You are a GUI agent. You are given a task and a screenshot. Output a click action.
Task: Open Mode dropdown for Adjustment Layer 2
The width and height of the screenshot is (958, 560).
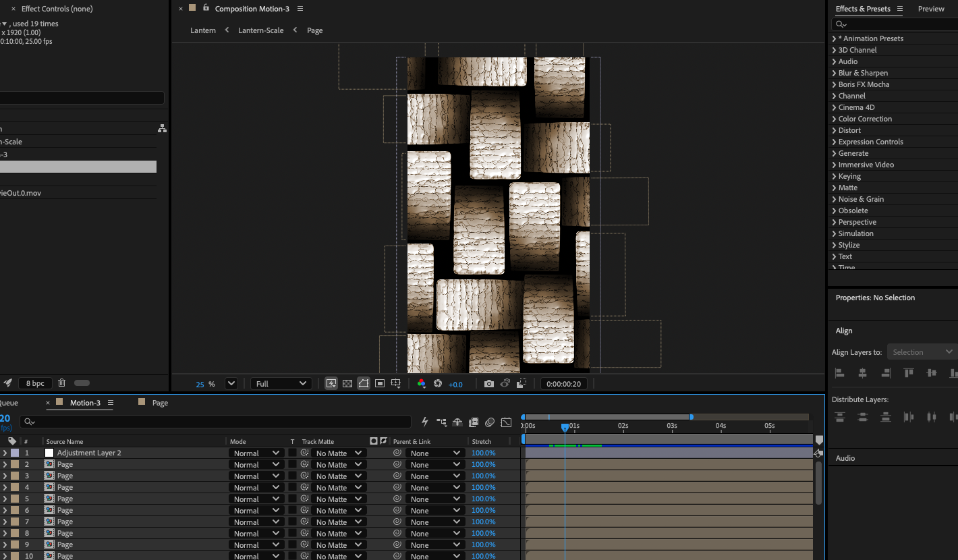pos(256,453)
